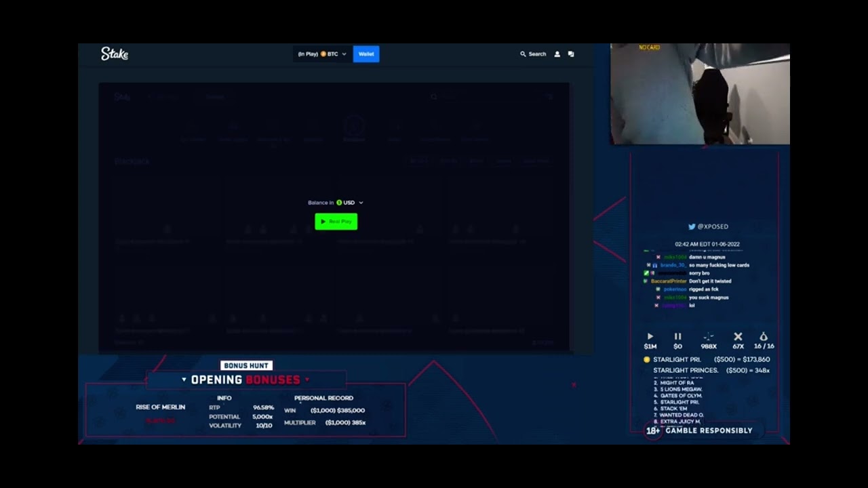Click the timestamp 02:42 AM EDT 01-06-2022
This screenshot has width=868, height=488.
(707, 244)
